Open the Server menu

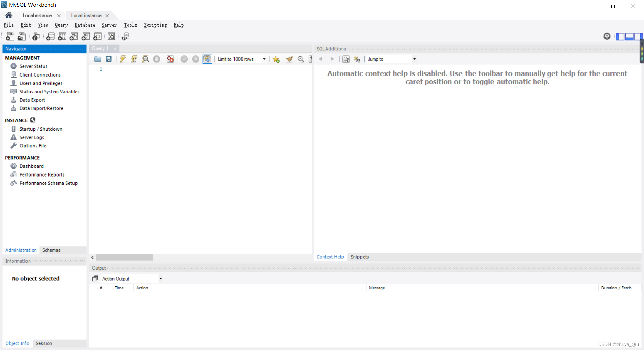click(x=109, y=25)
